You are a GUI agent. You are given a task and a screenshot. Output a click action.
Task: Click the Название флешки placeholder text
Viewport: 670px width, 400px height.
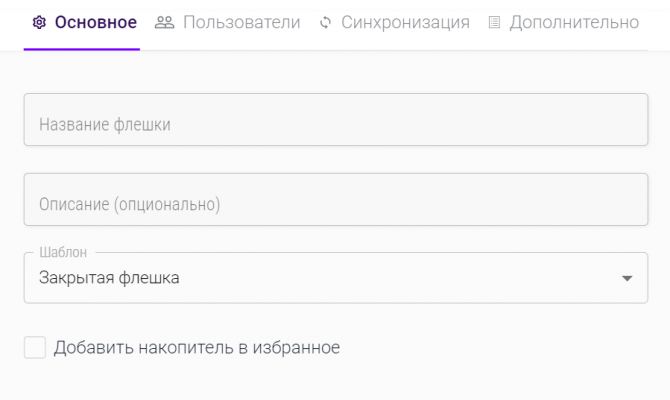click(105, 125)
